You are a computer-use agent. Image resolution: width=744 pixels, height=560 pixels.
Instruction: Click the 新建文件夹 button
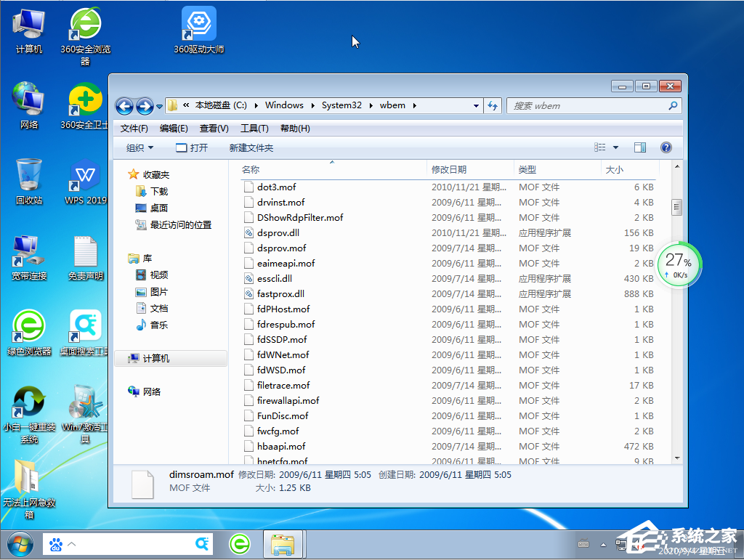(x=251, y=147)
